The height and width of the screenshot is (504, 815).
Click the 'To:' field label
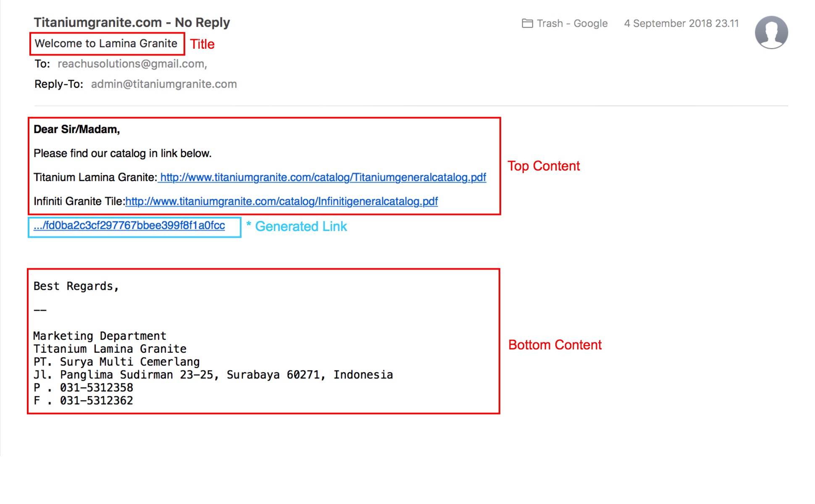point(42,64)
